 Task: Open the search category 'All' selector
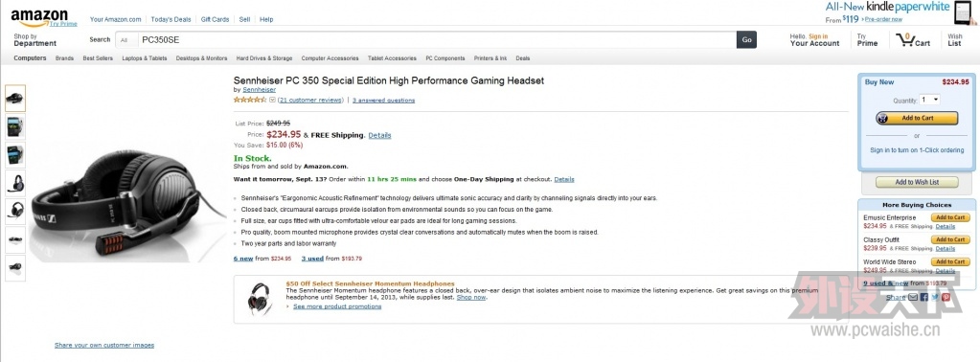(125, 40)
